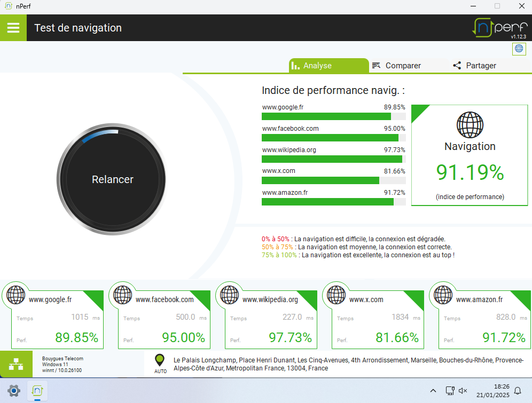Image resolution: width=532 pixels, height=403 pixels.
Task: Click the www.amazon.fr card globe icon
Action: 443,295
